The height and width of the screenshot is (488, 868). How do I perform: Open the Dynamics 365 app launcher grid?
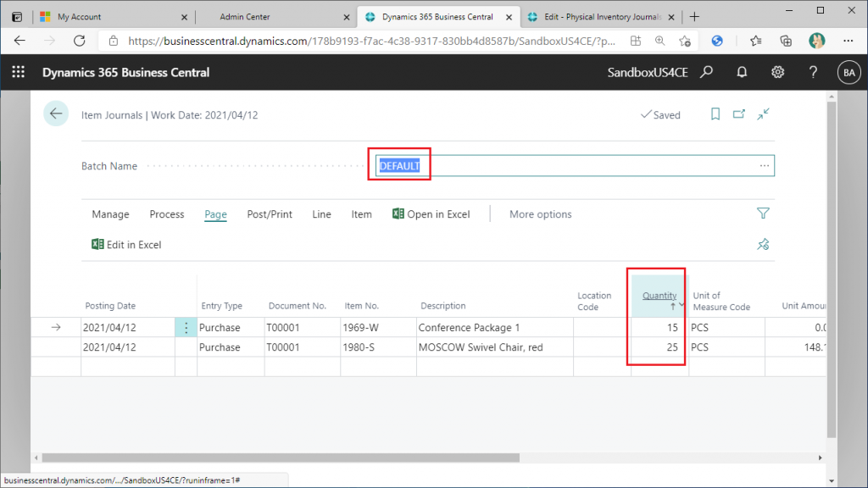point(19,72)
